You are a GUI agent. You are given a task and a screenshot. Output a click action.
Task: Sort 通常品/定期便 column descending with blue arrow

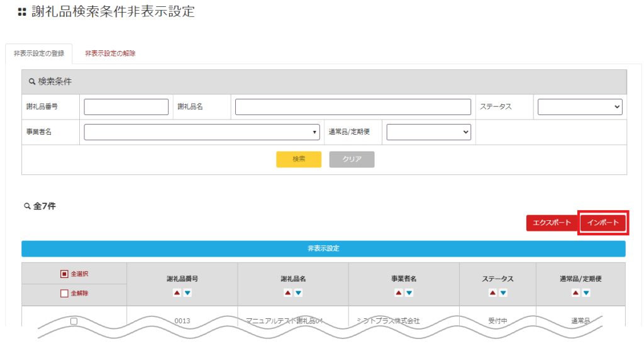586,292
